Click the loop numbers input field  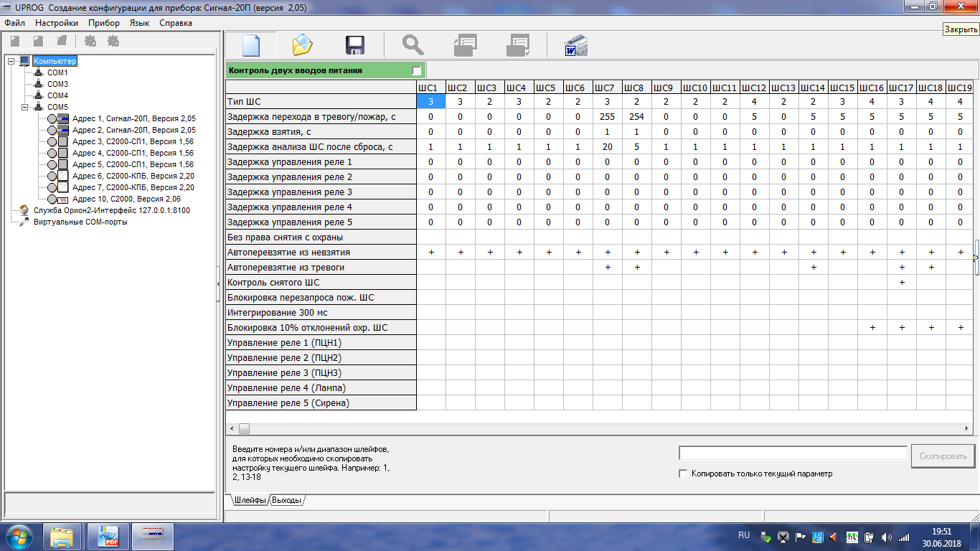pos(793,453)
